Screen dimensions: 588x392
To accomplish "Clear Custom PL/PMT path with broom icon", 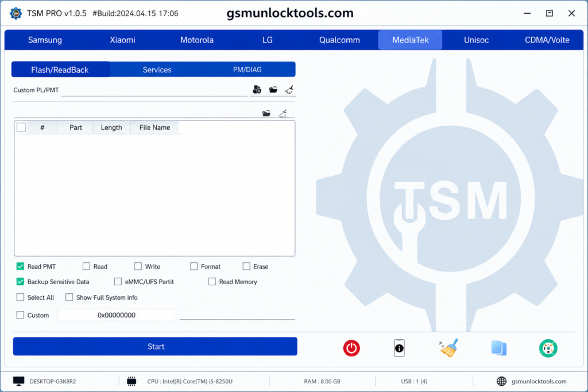I will [289, 90].
